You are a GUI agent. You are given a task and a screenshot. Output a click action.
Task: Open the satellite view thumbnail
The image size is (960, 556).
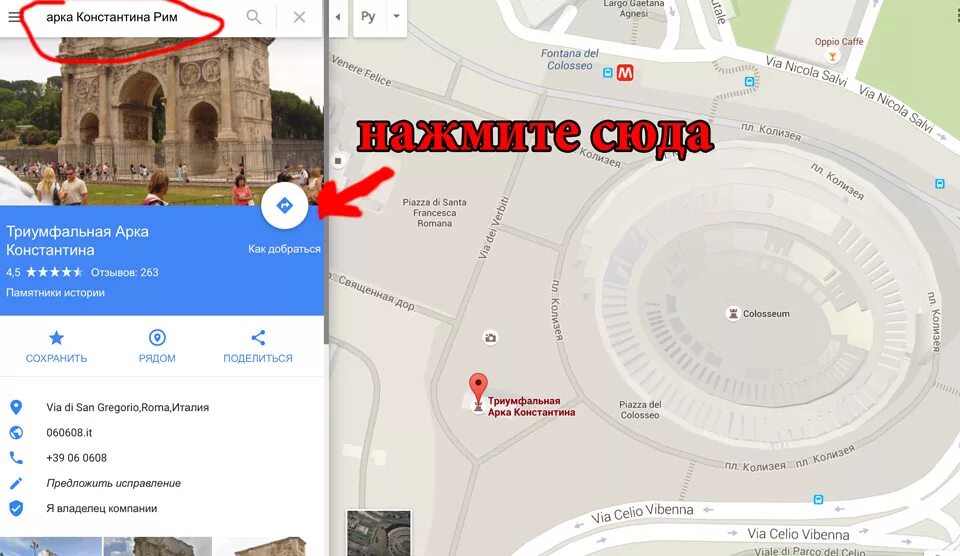(379, 533)
